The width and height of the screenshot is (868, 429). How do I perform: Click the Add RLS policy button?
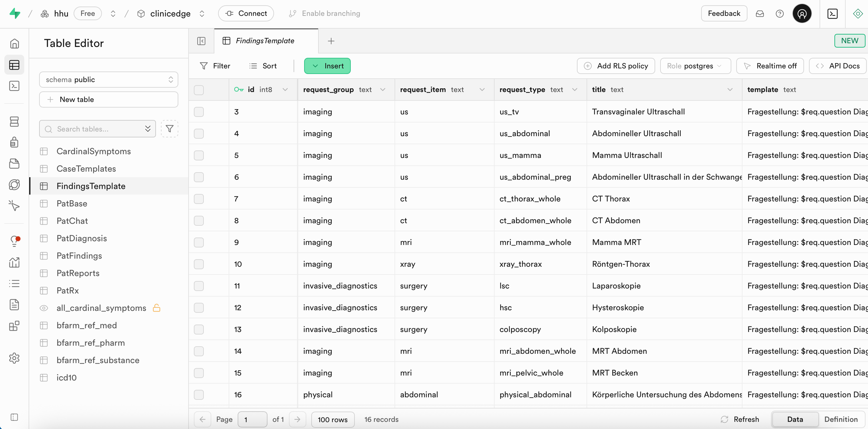[616, 66]
